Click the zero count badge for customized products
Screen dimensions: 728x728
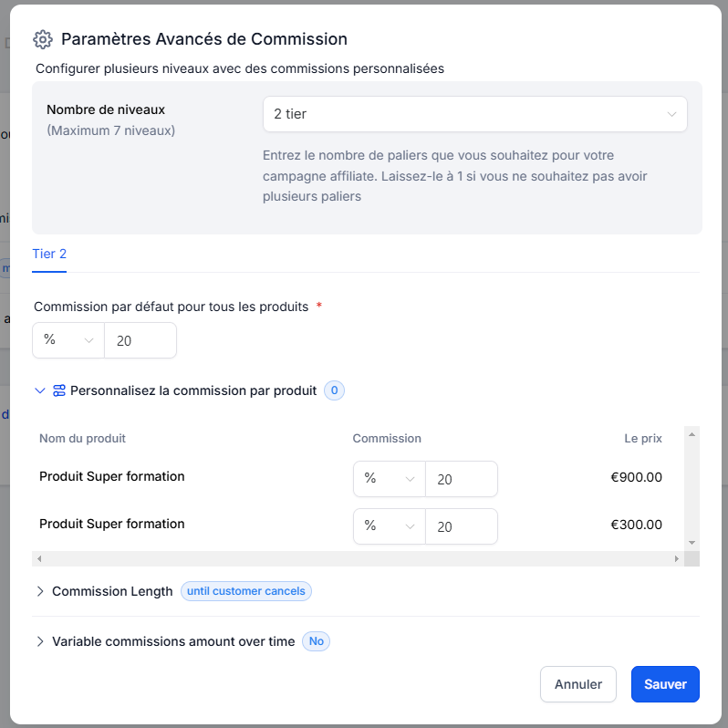334,390
